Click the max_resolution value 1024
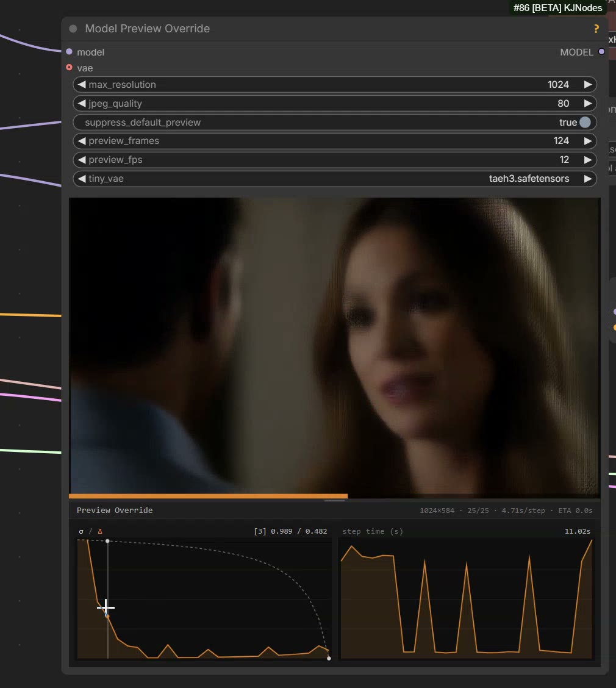 pos(558,84)
